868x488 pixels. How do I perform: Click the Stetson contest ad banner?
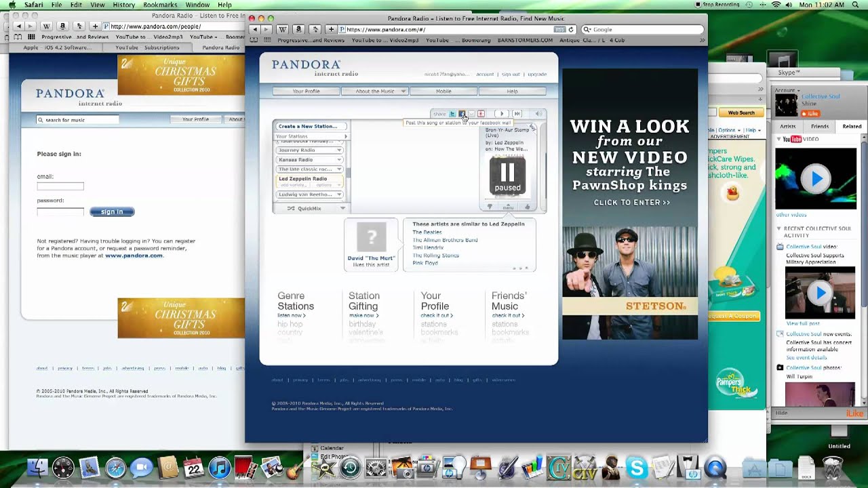[x=629, y=204]
